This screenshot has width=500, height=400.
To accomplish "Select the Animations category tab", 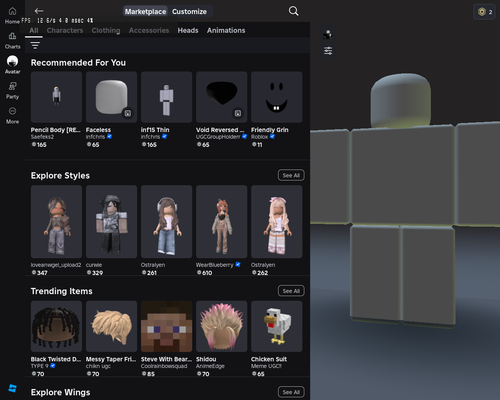I will click(x=226, y=30).
